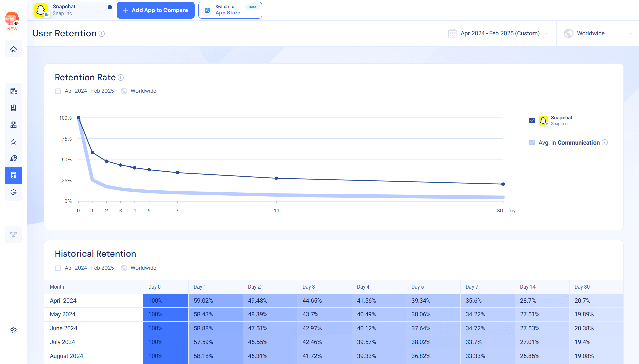Click the top charts podium sidebar icon
Screen dimensions: 639x364
13,125
